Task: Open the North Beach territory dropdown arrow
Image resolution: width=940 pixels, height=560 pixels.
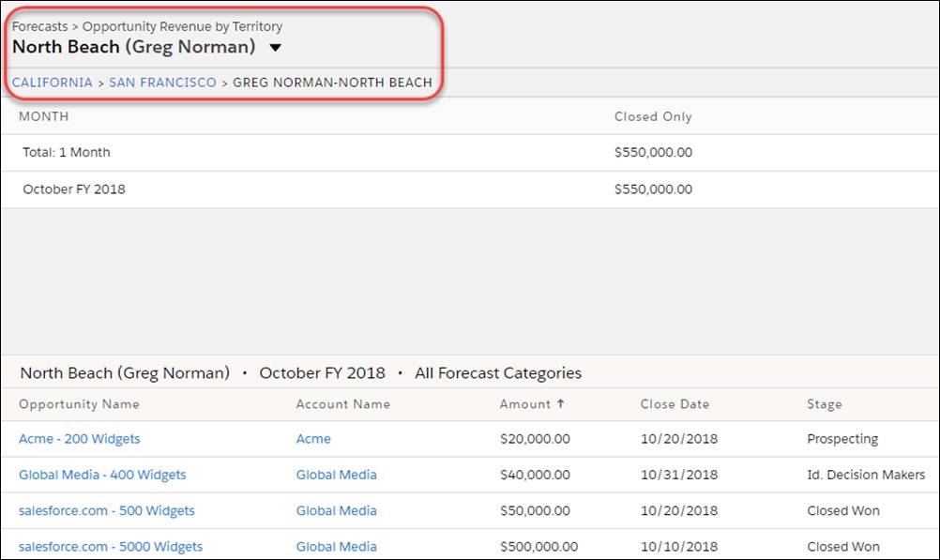Action: (275, 47)
